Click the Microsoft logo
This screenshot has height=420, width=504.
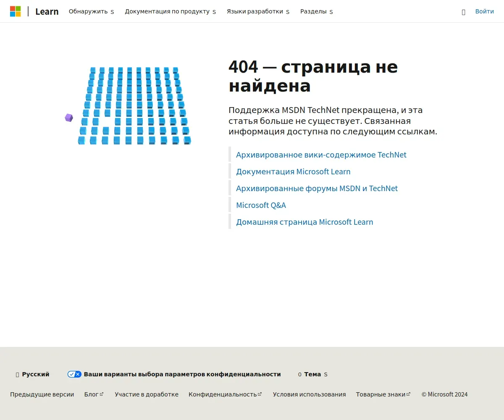pos(16,11)
